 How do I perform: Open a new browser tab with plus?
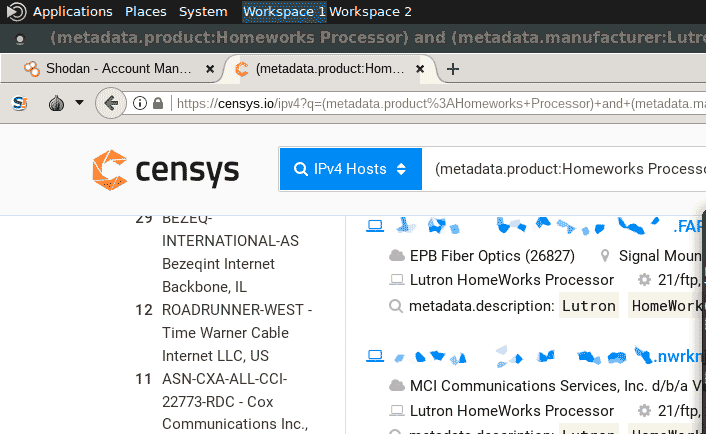pyautogui.click(x=453, y=69)
